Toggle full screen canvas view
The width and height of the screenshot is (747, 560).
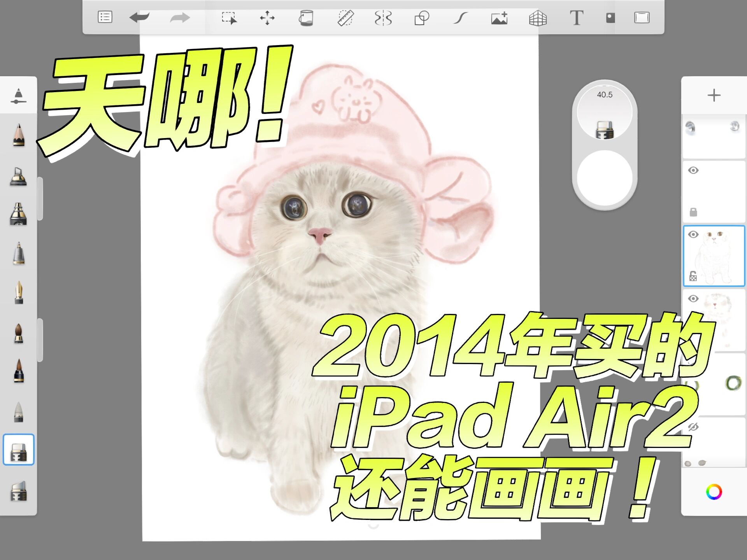click(642, 17)
